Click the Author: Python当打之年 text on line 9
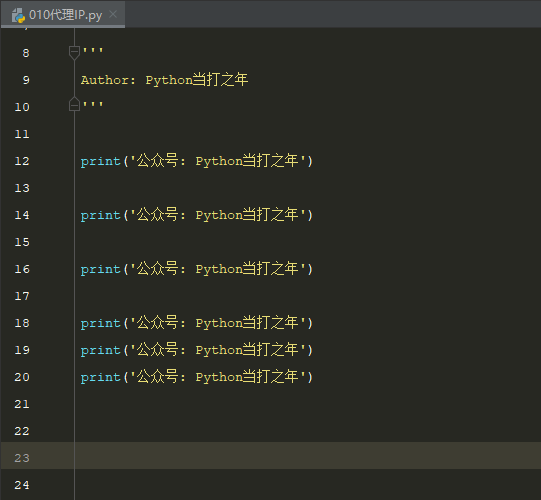The height and width of the screenshot is (500, 541). click(x=164, y=80)
